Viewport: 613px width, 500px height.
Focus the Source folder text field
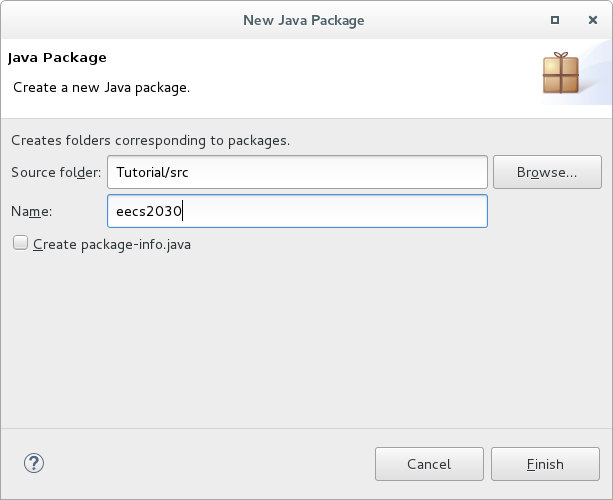297,172
